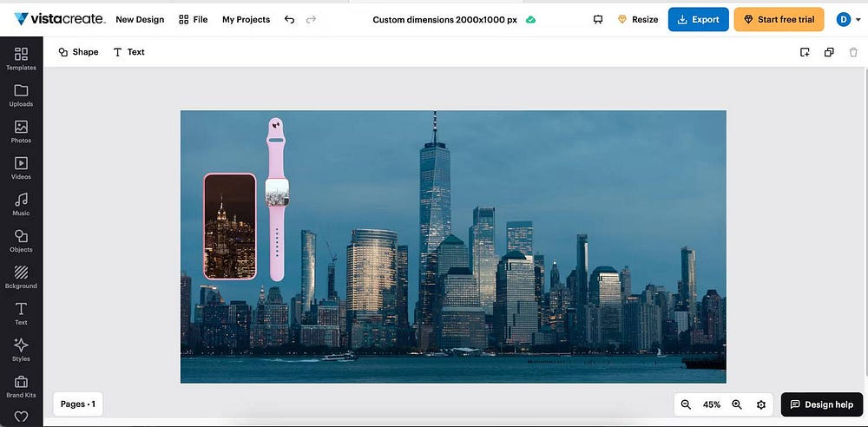Delete element with the trash icon
Viewport: 868px width, 427px height.
853,52
